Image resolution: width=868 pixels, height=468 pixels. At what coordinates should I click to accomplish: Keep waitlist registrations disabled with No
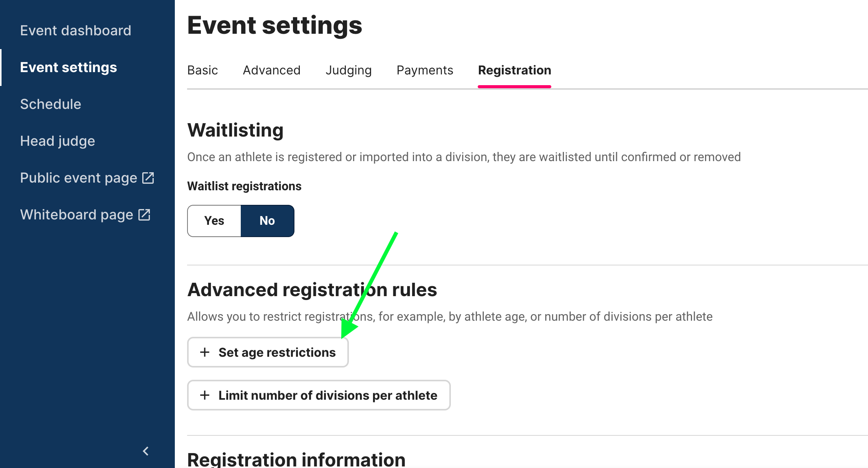[x=267, y=221]
